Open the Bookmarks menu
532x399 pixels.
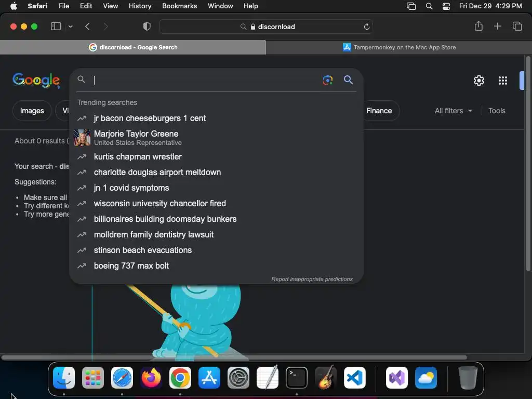(179, 6)
